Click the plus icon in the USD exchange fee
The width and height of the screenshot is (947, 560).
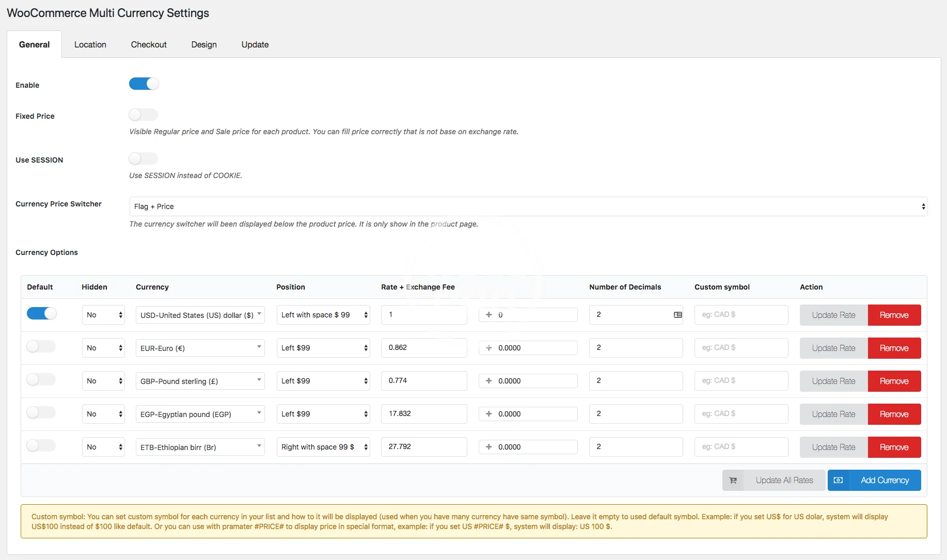(x=488, y=315)
